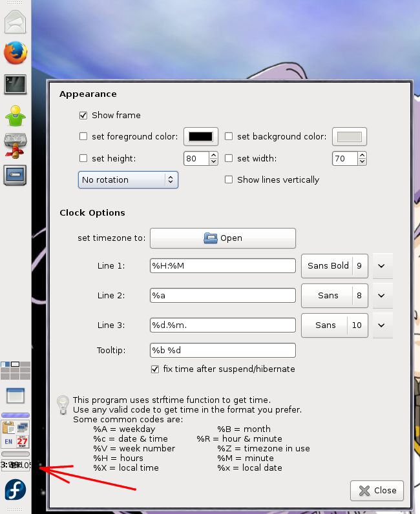This screenshot has height=514, width=420.
Task: Click the calendar tray icon showing 27
Action: 23,442
